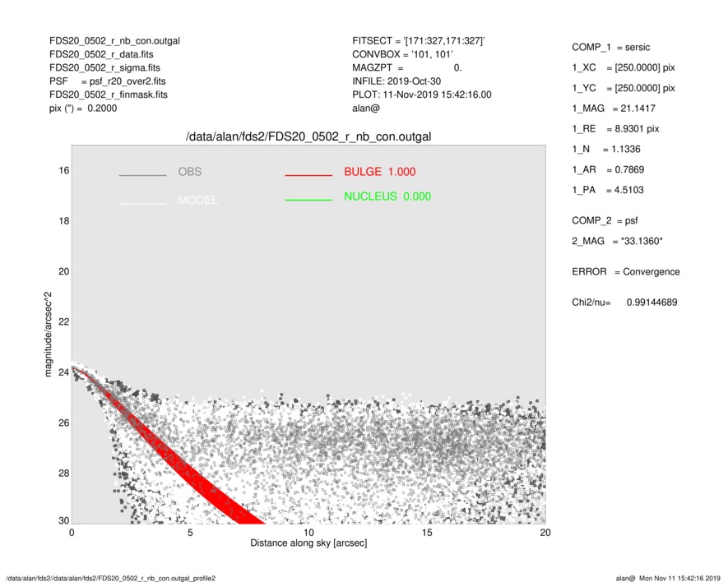Click the footer path ending outgal_profile2
Image resolution: width=728 pixels, height=582 pixels.
111,578
